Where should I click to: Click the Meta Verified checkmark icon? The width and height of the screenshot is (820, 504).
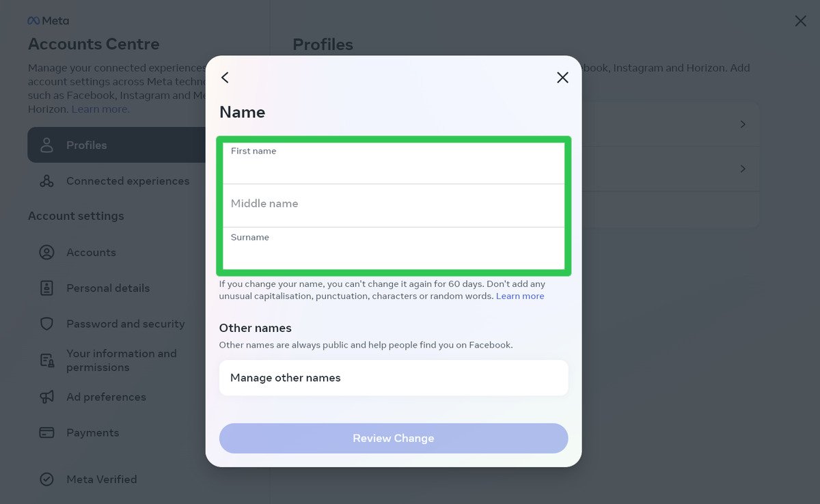46,479
